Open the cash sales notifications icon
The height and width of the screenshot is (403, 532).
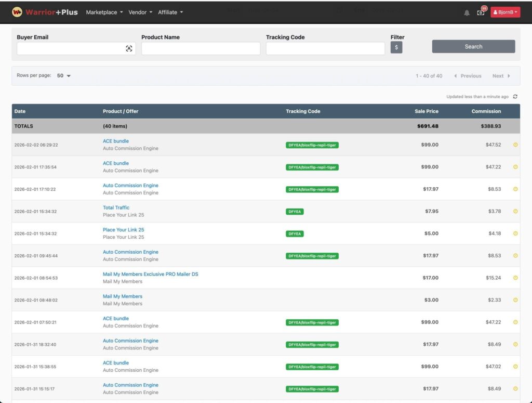click(481, 12)
